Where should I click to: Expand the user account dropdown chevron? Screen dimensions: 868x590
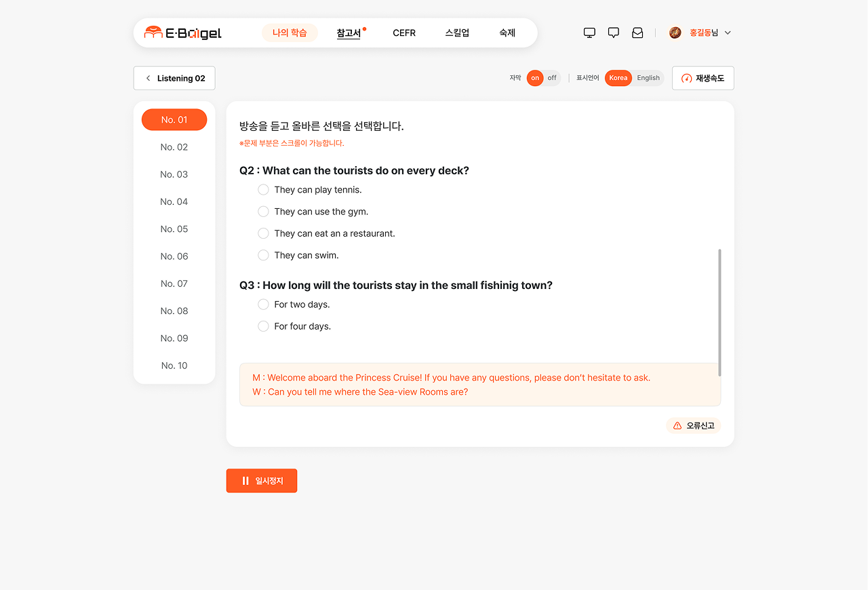coord(728,33)
